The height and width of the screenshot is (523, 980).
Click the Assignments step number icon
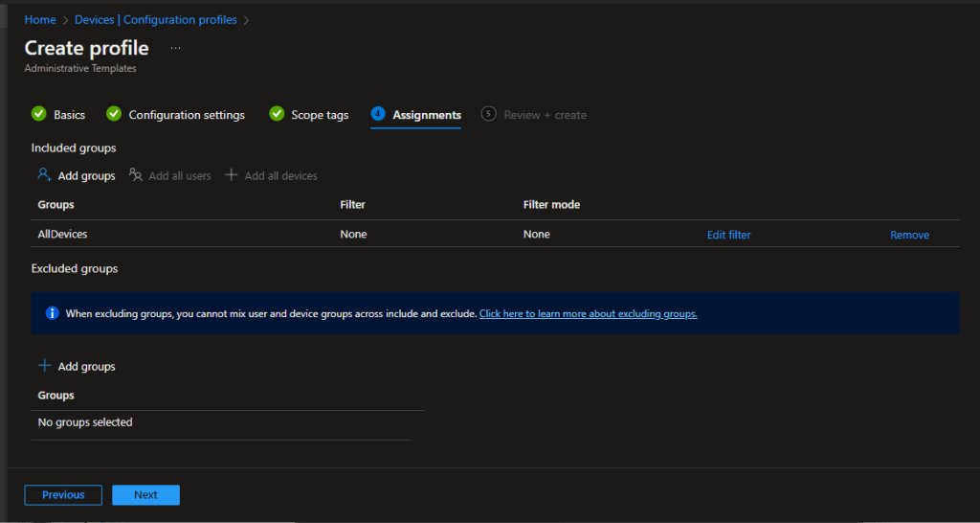tap(378, 114)
